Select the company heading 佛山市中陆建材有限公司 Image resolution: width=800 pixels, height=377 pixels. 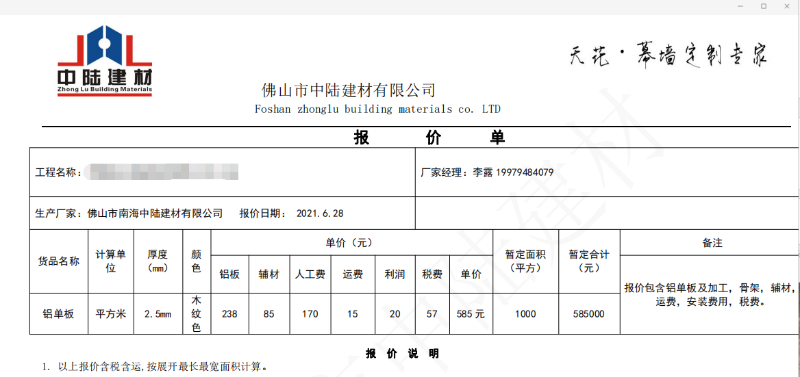pos(348,91)
